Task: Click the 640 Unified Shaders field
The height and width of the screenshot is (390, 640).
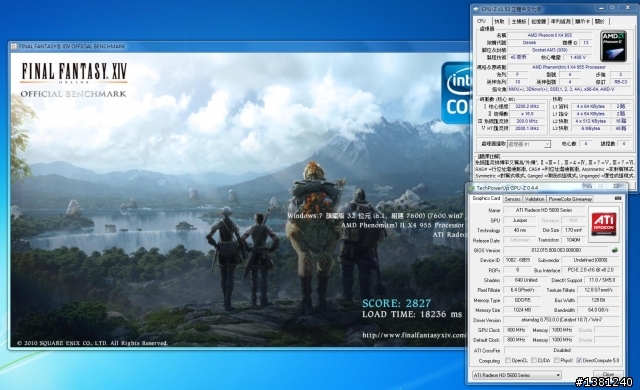Action: click(526, 280)
